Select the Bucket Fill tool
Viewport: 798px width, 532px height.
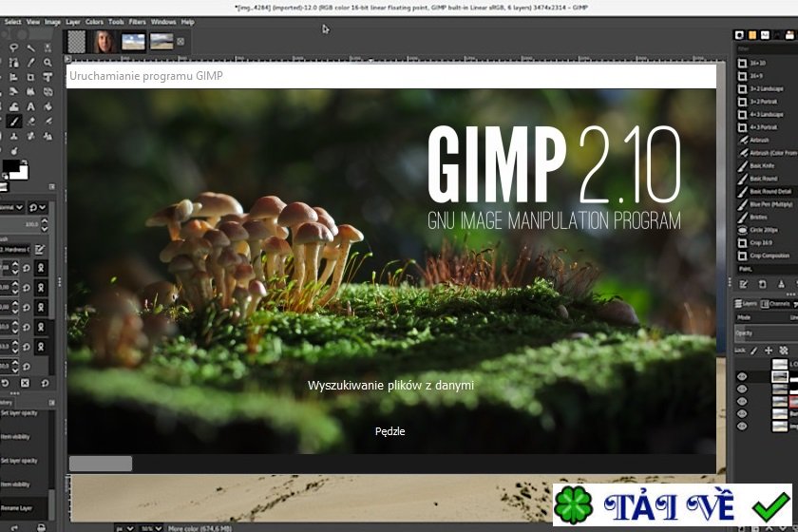click(47, 107)
